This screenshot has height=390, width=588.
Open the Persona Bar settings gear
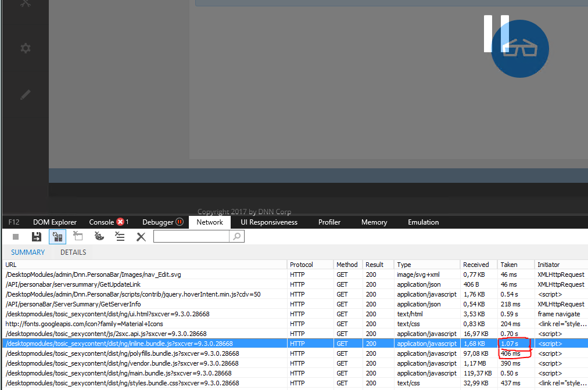(x=25, y=48)
